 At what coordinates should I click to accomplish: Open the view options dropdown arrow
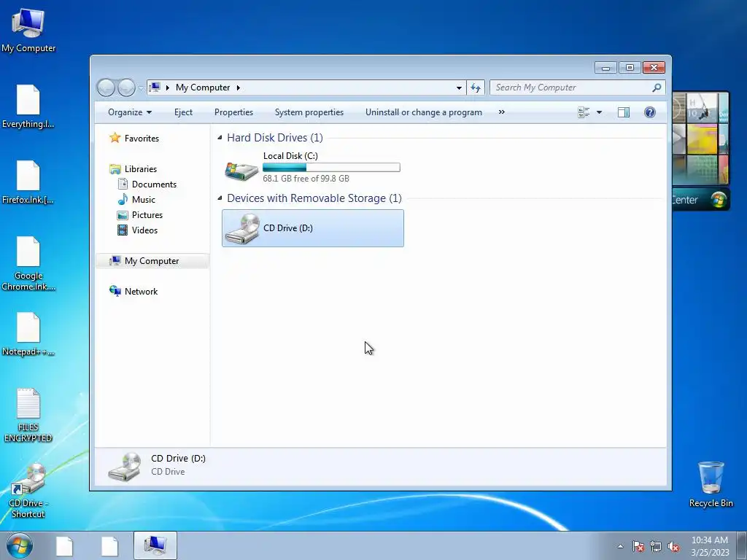[x=600, y=112]
